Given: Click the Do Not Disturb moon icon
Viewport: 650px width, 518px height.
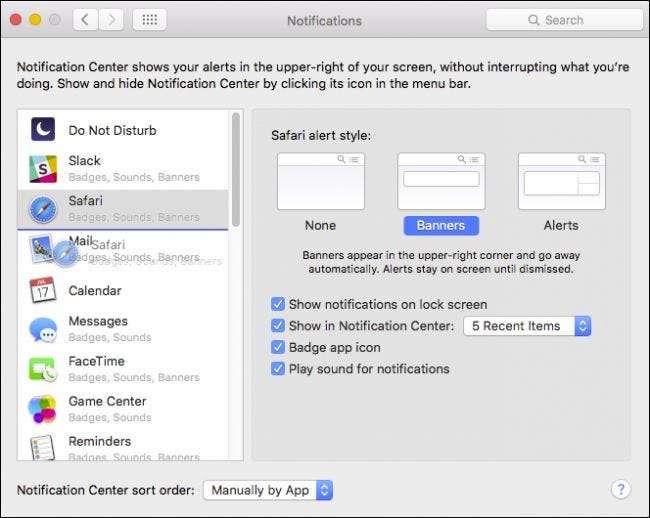Looking at the screenshot, I should [x=43, y=129].
